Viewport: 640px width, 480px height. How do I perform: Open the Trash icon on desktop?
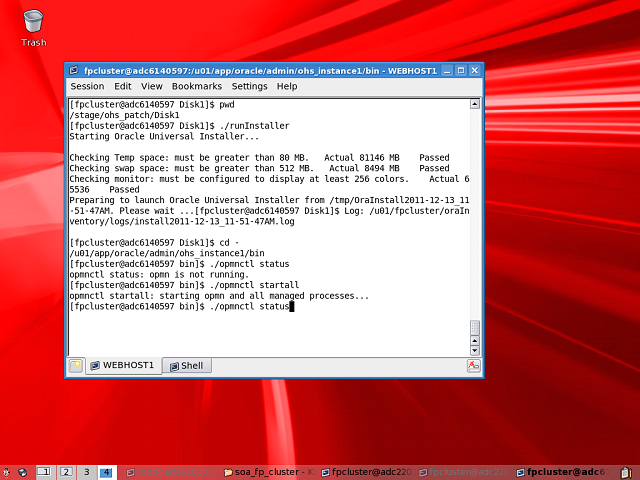tap(33, 28)
